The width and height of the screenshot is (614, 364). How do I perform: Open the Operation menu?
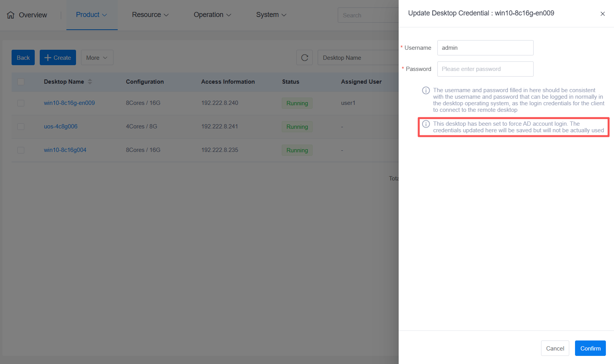pyautogui.click(x=212, y=15)
